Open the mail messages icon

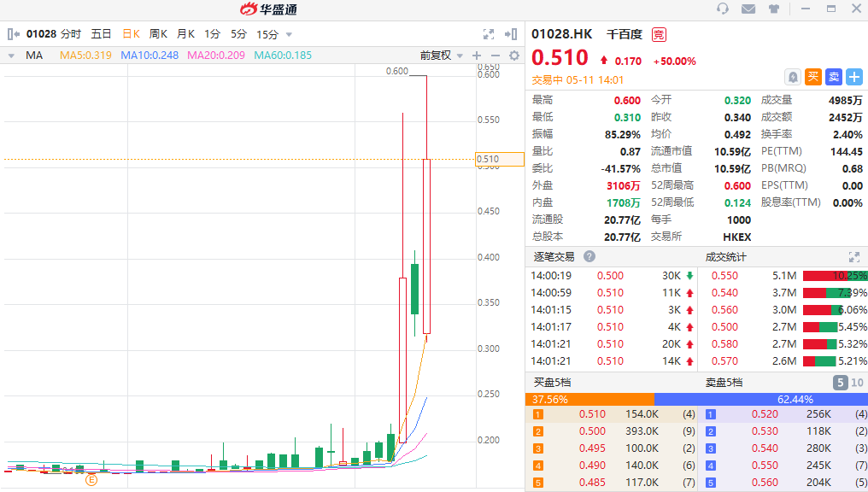click(748, 9)
